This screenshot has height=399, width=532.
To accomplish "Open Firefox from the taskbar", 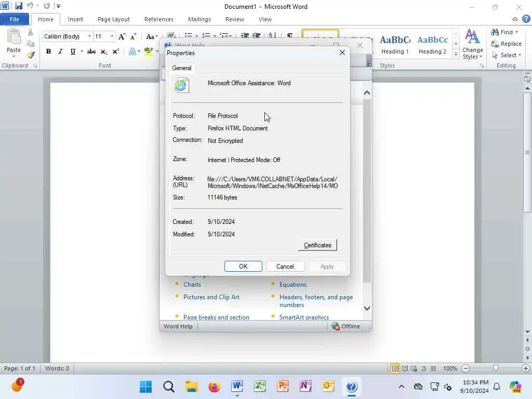I will point(214,387).
